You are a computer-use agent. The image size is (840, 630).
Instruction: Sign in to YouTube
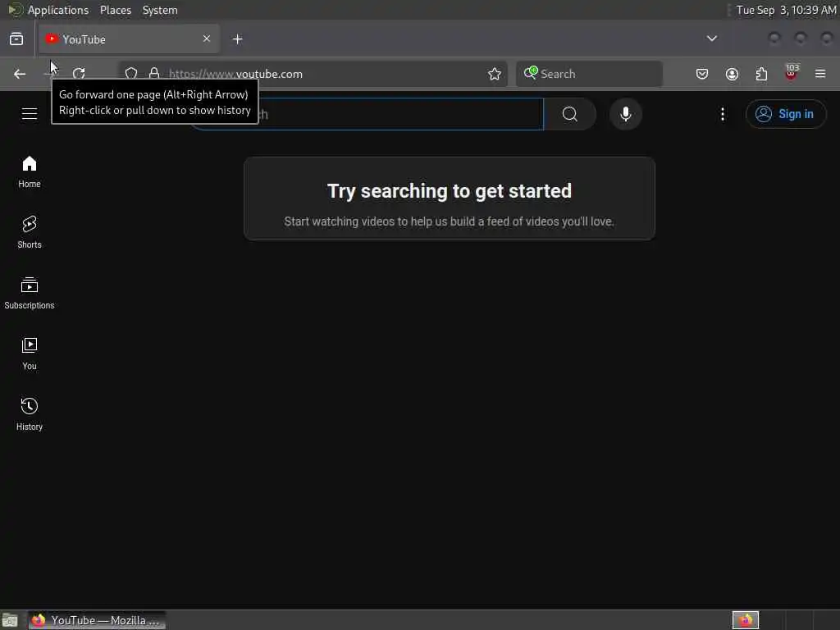(x=786, y=114)
